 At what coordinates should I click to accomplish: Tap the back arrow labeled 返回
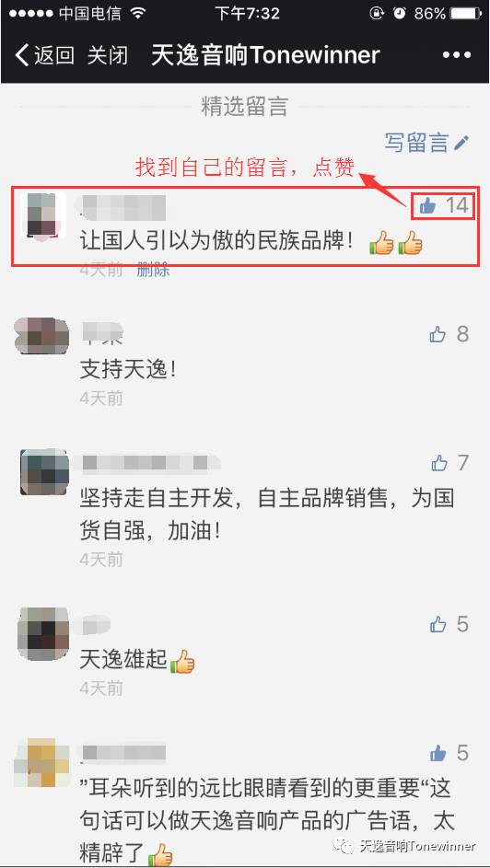pyautogui.click(x=44, y=55)
